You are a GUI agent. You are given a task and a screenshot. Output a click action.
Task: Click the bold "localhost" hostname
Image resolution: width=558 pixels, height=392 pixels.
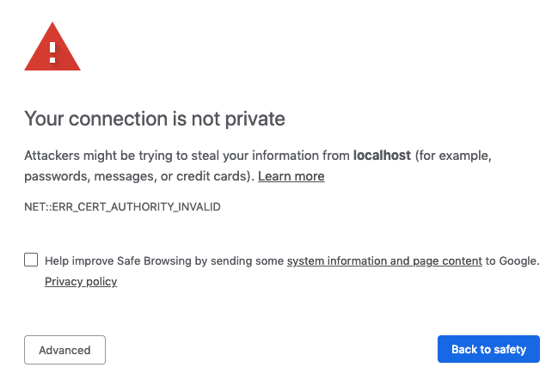tap(382, 156)
